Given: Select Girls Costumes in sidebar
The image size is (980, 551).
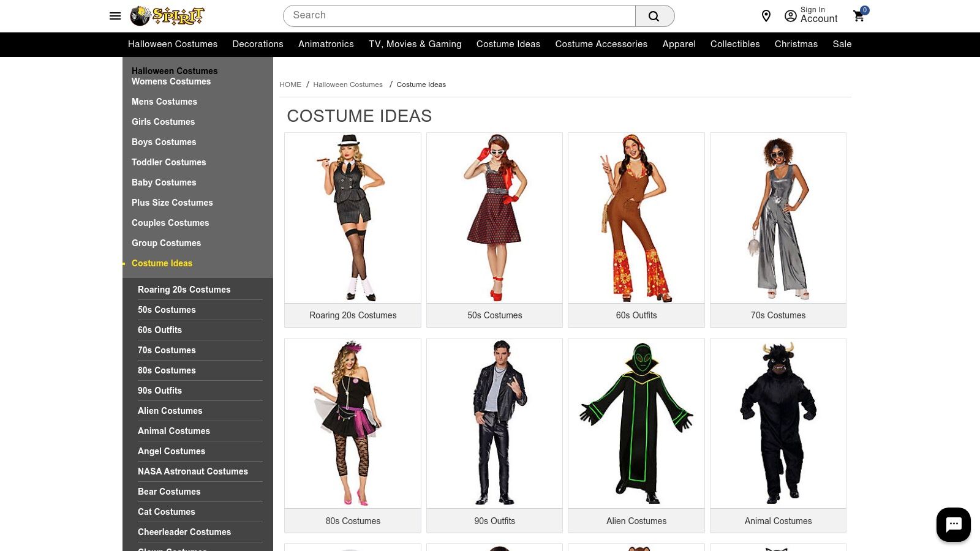Looking at the screenshot, I should [163, 122].
